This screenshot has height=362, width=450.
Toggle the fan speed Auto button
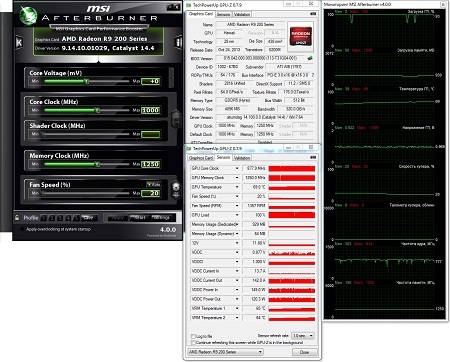(x=153, y=184)
